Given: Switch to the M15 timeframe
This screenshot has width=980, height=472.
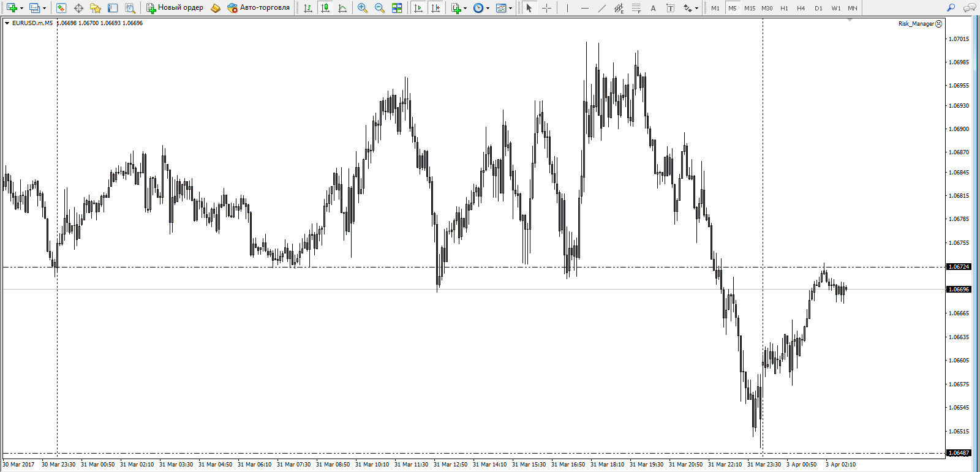Looking at the screenshot, I should [750, 8].
